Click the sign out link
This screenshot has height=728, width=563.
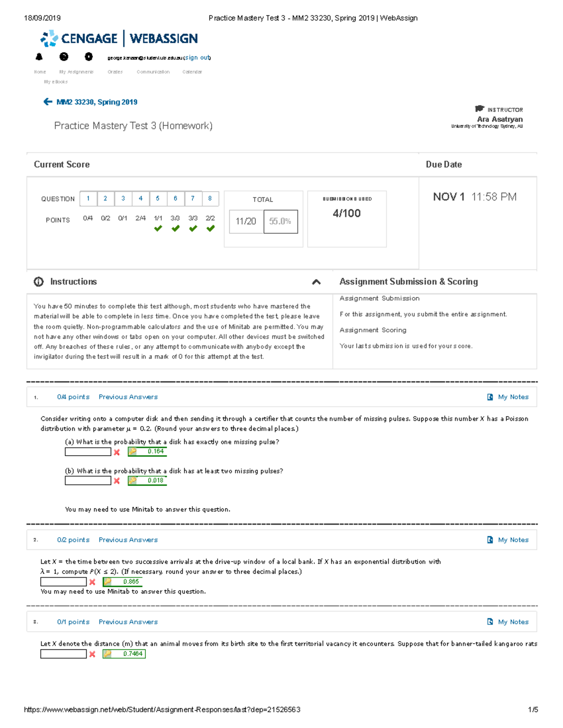click(x=197, y=57)
